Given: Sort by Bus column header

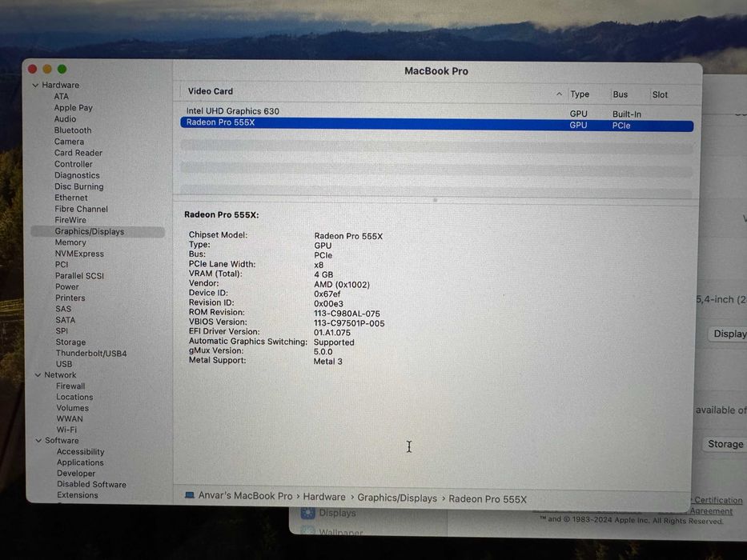Looking at the screenshot, I should pyautogui.click(x=620, y=94).
